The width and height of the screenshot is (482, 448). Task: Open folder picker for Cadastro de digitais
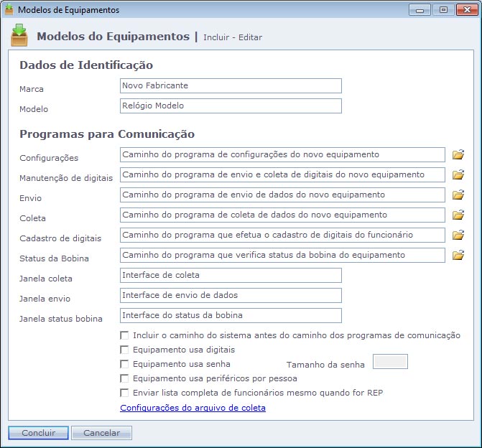point(458,235)
